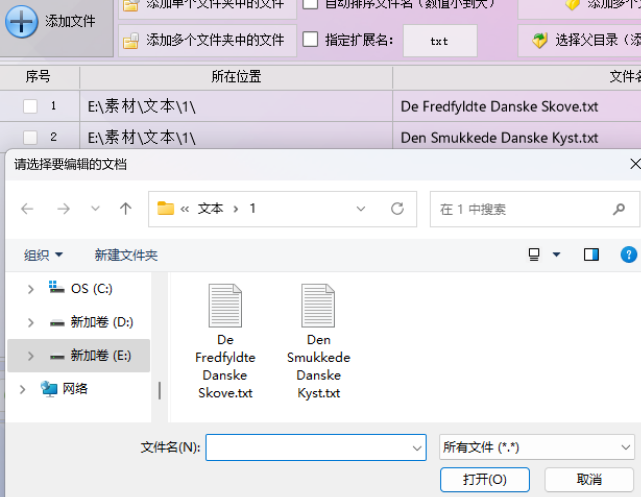This screenshot has width=641, height=497.
Task: Open the Organize menu
Action: pos(44,255)
